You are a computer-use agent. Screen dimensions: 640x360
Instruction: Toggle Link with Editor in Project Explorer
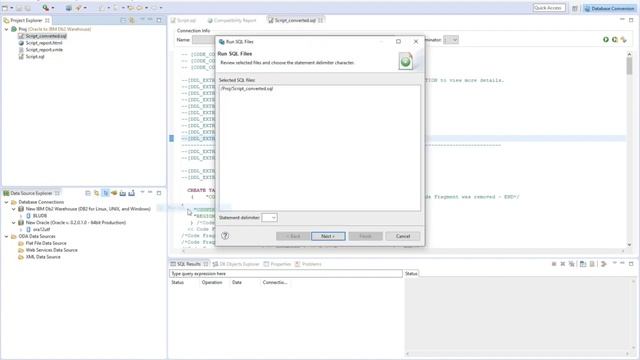[132, 20]
